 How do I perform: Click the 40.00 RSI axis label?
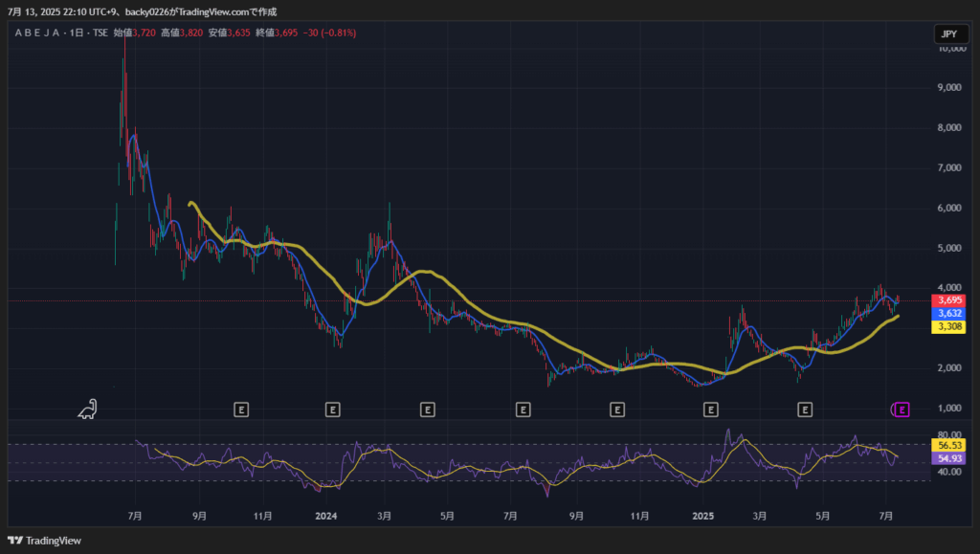tap(949, 472)
